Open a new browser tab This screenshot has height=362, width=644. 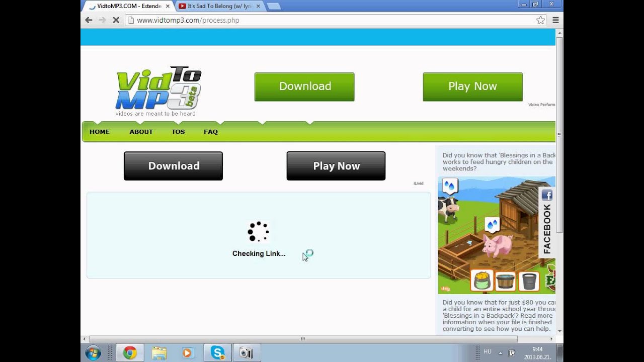coord(274,6)
